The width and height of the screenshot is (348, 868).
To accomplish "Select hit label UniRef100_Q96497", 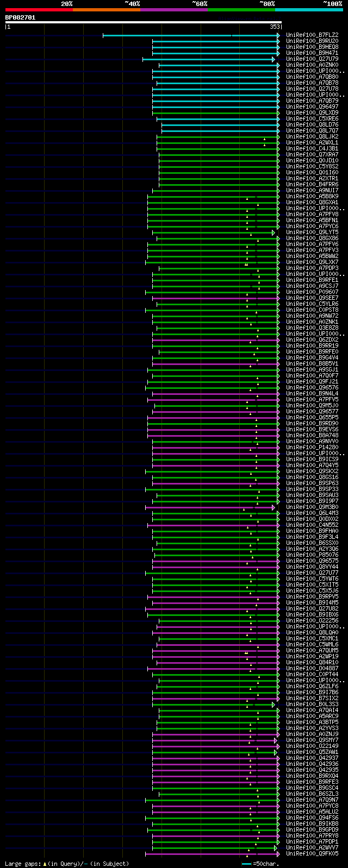I will point(312,107).
